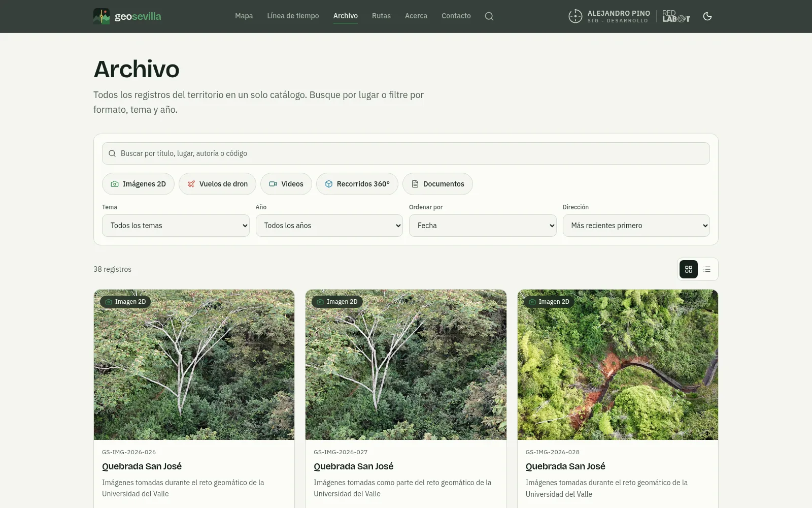Switch to list view
Viewport: 812px width, 508px height.
coord(707,269)
